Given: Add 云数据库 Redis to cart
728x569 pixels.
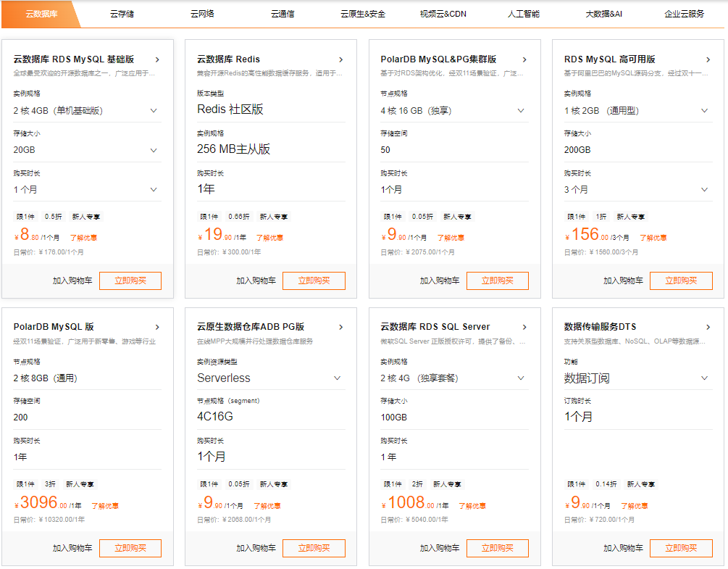Looking at the screenshot, I should pyautogui.click(x=256, y=281).
